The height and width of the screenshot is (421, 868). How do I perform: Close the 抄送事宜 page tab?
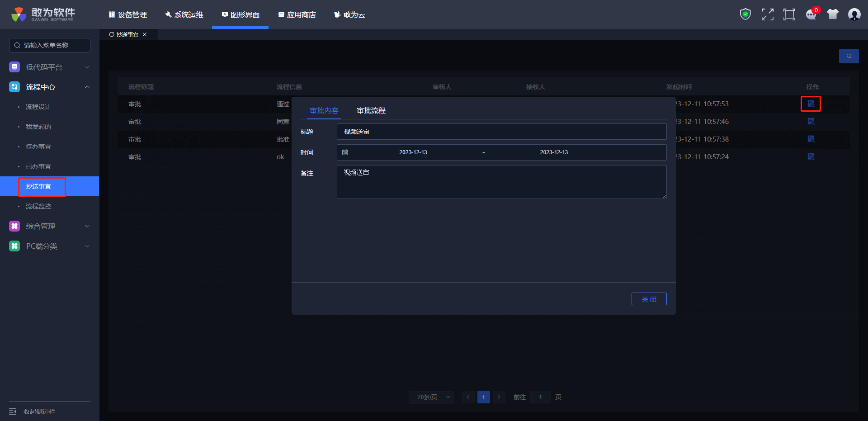(x=145, y=35)
